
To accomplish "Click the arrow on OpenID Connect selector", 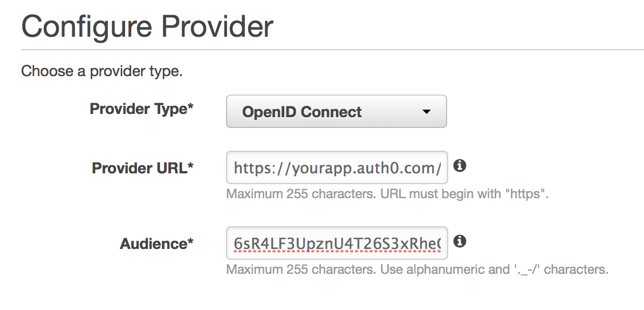I will coord(426,112).
